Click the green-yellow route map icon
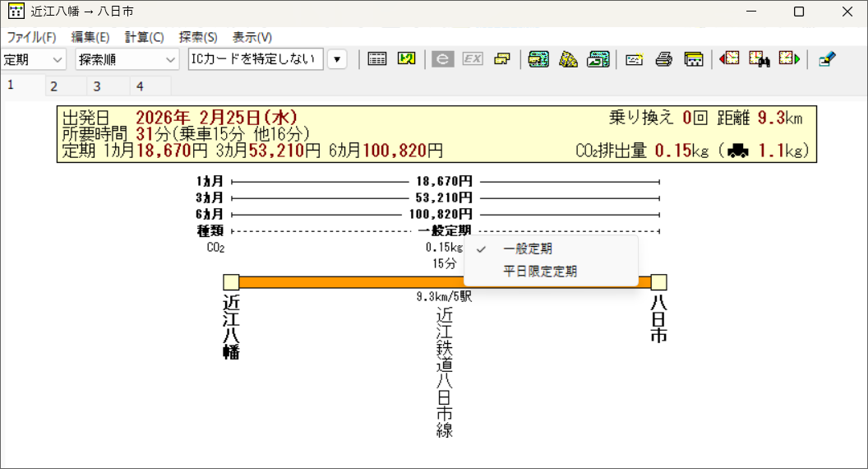Viewport: 868px width, 469px height. click(x=406, y=58)
